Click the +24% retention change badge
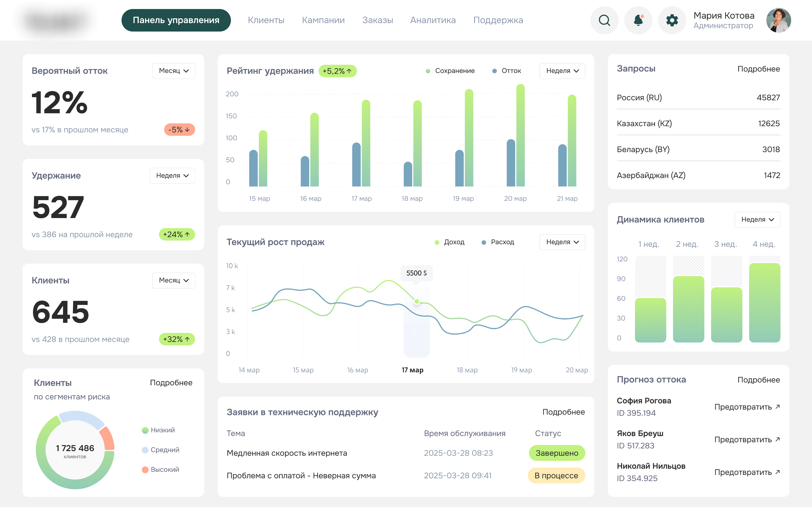812x507 pixels. [176, 234]
